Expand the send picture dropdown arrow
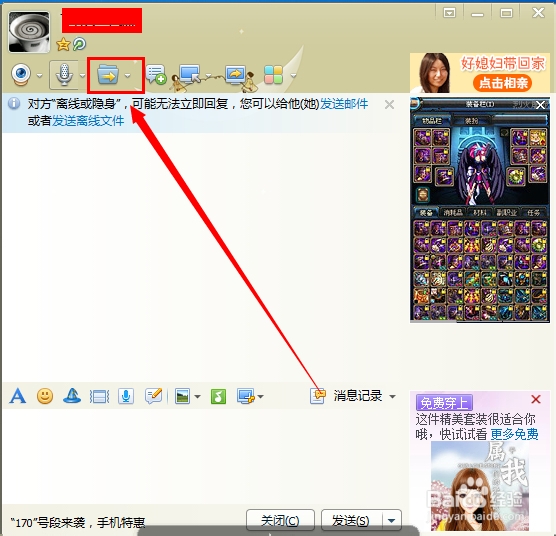Viewport: 556px width, 536px height. pyautogui.click(x=198, y=397)
